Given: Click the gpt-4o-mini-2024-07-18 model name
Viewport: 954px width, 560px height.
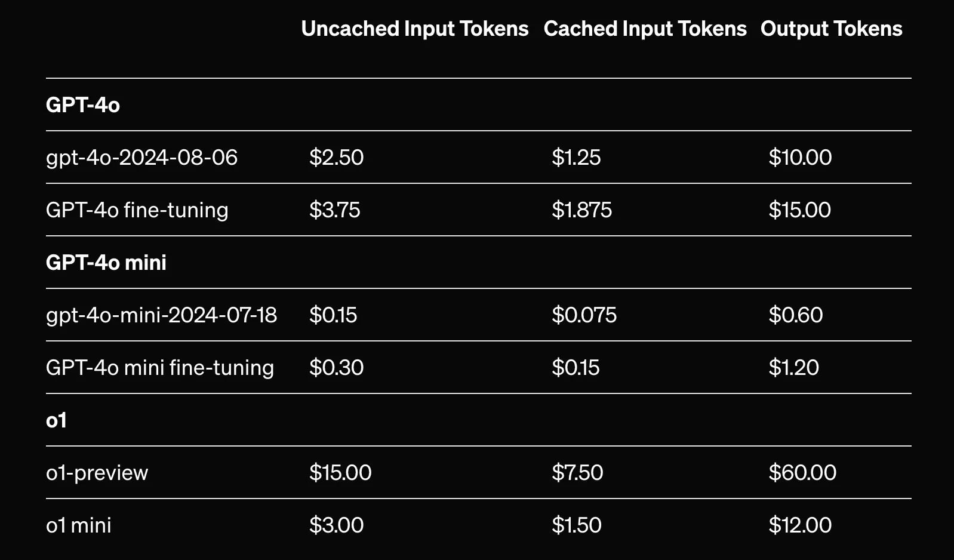Looking at the screenshot, I should click(162, 315).
